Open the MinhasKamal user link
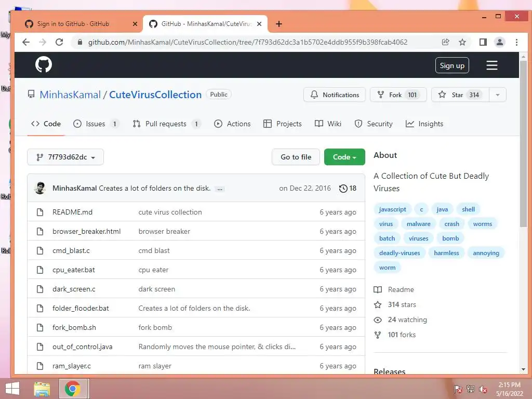This screenshot has width=532, height=399. (70, 95)
